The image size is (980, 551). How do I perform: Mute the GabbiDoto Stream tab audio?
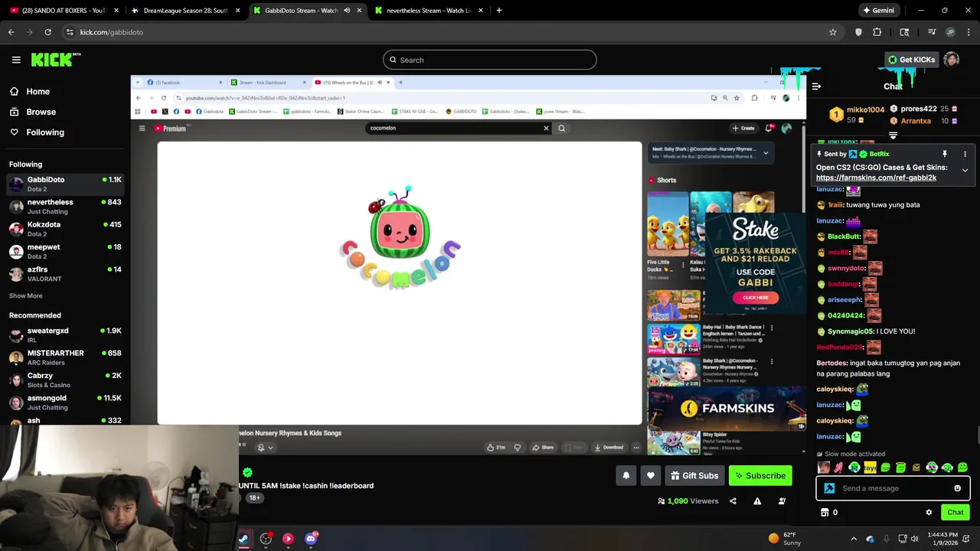click(347, 11)
